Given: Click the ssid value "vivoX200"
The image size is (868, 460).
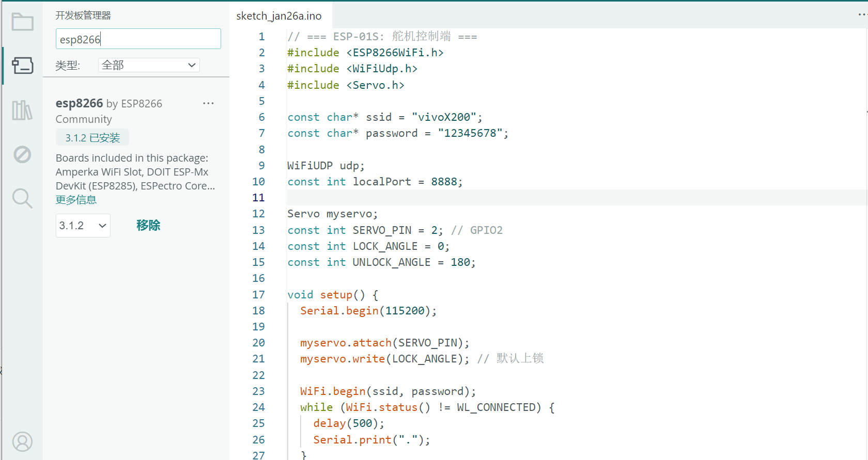Looking at the screenshot, I should pyautogui.click(x=444, y=117).
